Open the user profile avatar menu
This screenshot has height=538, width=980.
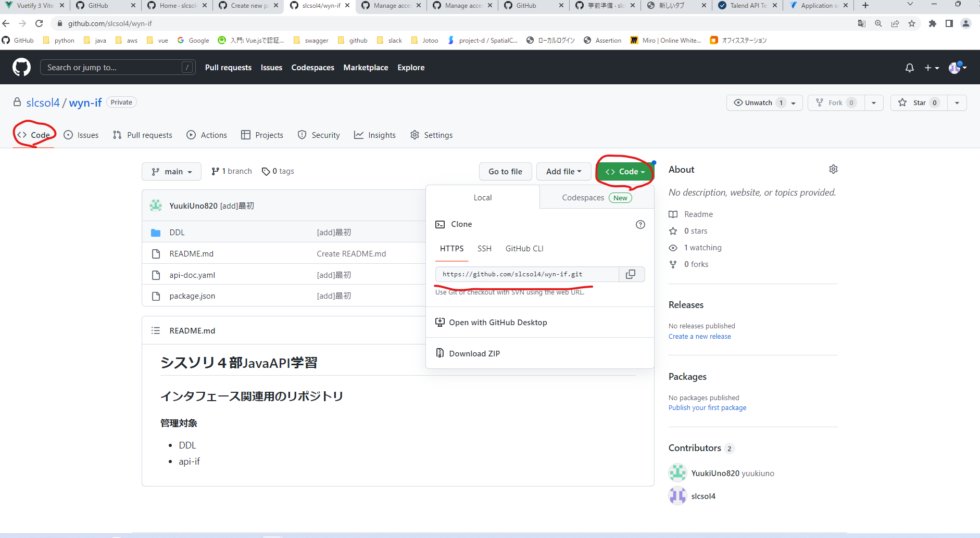point(958,68)
